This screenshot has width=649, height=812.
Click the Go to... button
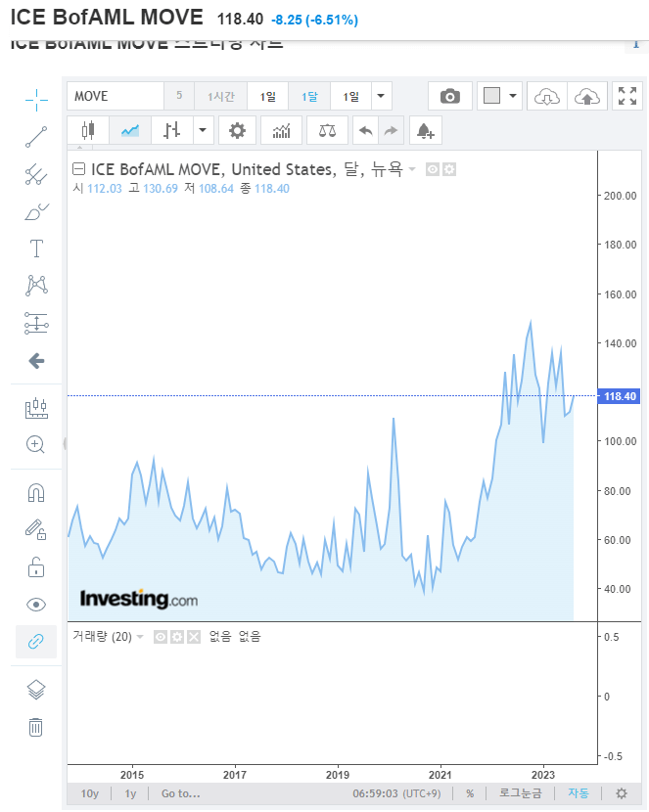pyautogui.click(x=180, y=793)
